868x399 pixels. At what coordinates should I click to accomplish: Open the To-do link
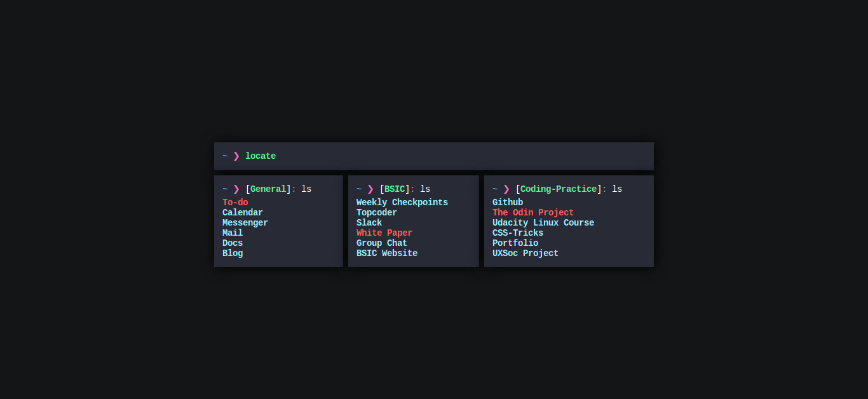pyautogui.click(x=235, y=203)
